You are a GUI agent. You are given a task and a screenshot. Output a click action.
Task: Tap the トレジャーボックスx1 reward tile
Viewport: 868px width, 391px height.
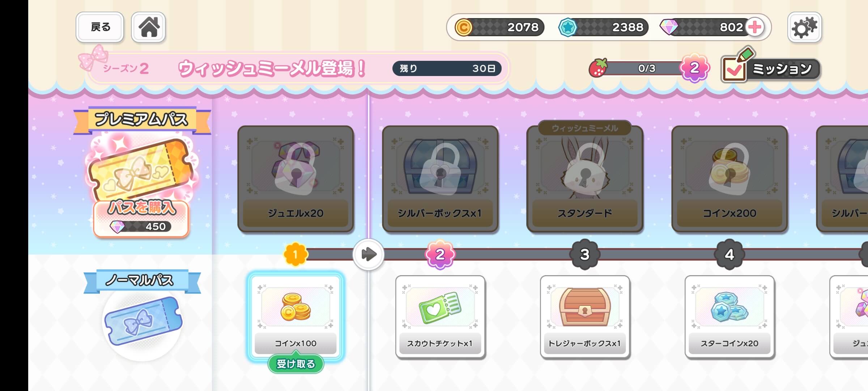585,317
